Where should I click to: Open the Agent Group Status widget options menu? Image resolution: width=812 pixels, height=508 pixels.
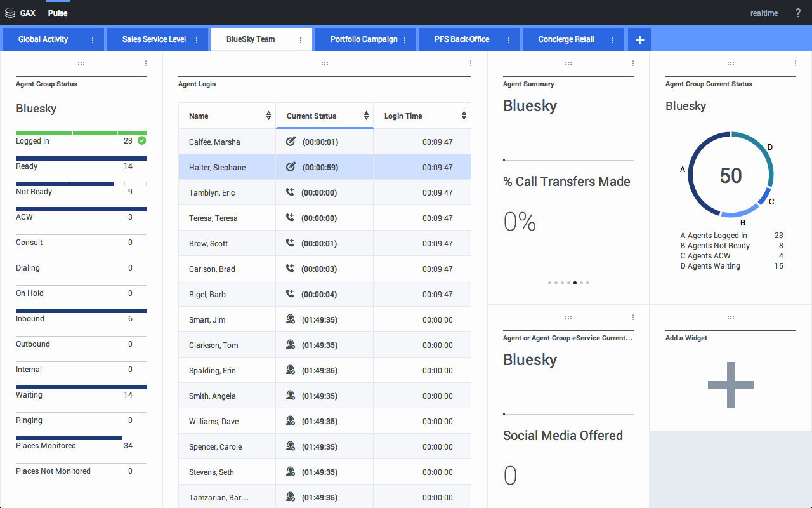coord(146,63)
